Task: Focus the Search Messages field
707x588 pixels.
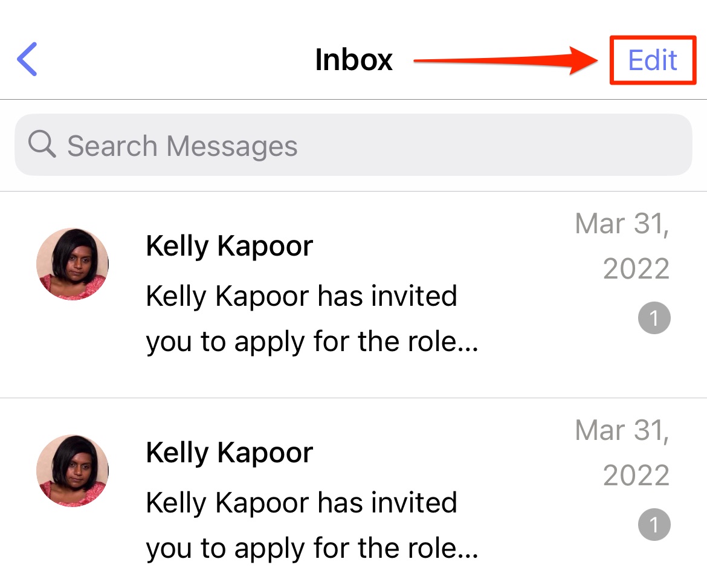Action: pyautogui.click(x=353, y=145)
